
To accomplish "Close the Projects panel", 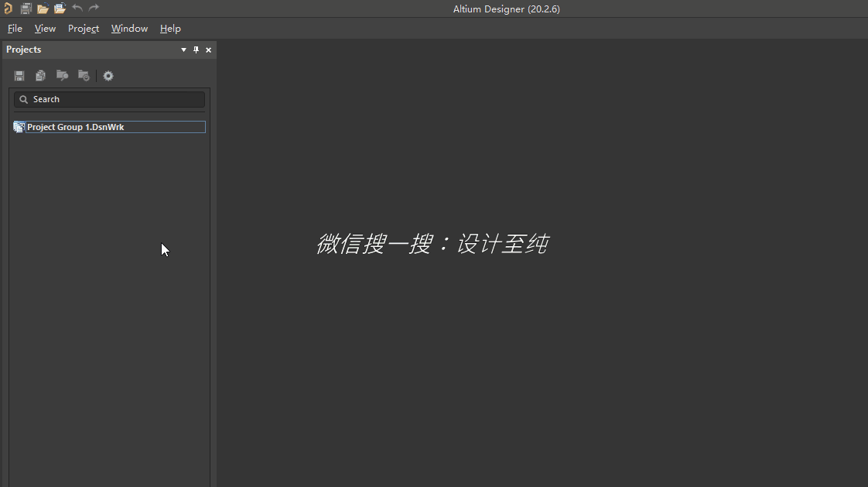I will 209,50.
